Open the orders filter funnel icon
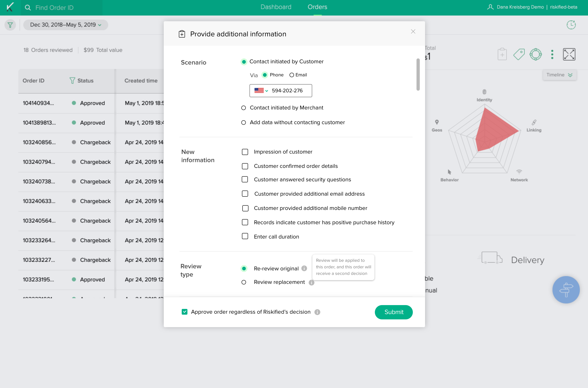 [10, 25]
